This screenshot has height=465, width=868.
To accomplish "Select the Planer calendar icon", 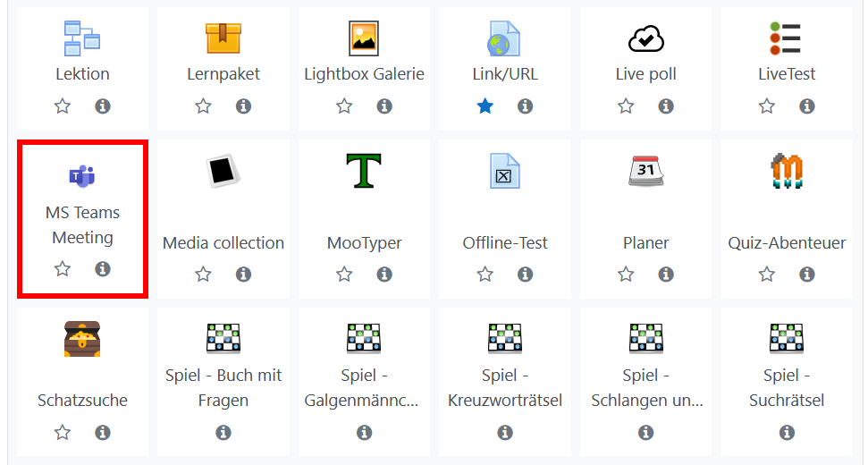I will (x=645, y=171).
